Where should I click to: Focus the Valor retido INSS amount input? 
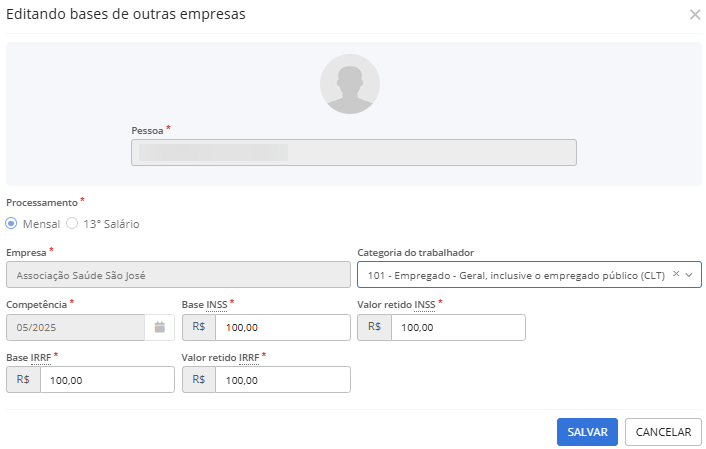tap(457, 327)
